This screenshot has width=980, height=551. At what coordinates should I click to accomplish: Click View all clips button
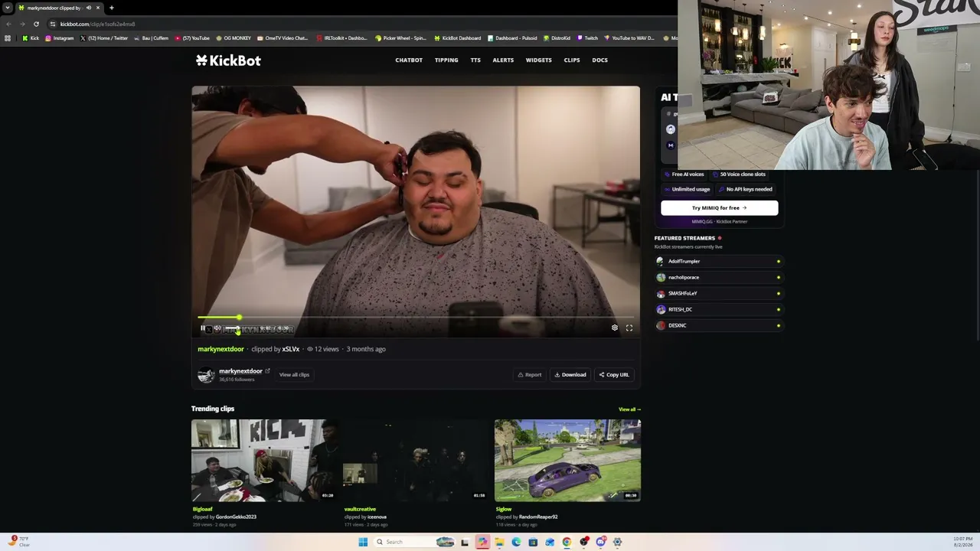(x=294, y=375)
